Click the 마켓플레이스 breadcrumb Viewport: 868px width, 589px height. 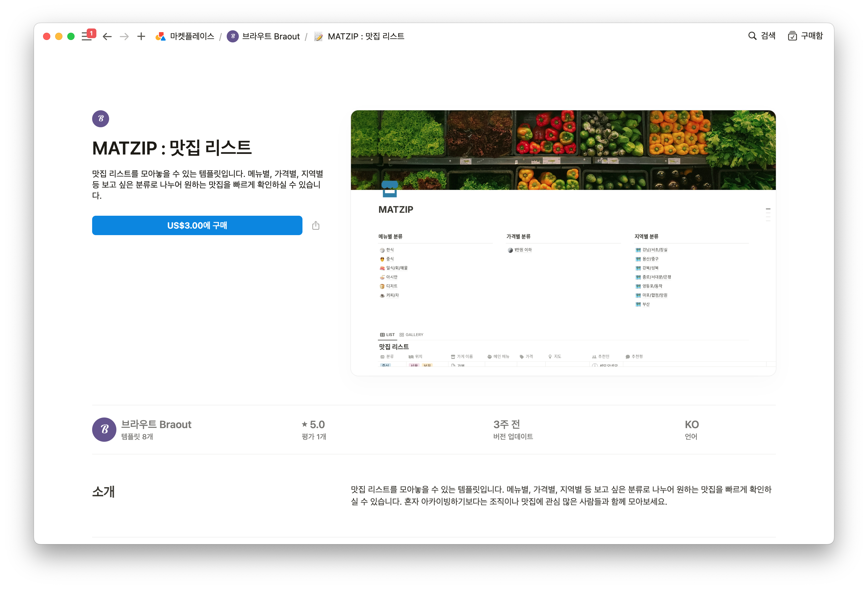(185, 36)
